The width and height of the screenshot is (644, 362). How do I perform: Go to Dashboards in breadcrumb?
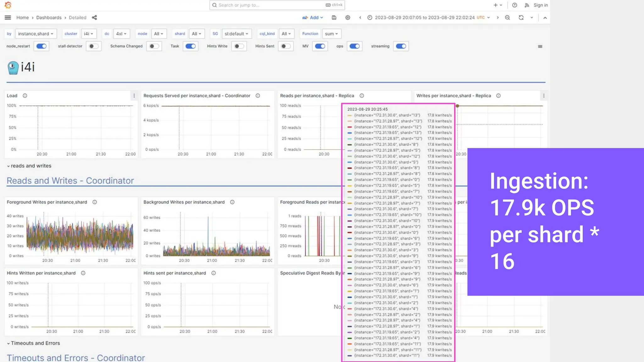tap(49, 18)
